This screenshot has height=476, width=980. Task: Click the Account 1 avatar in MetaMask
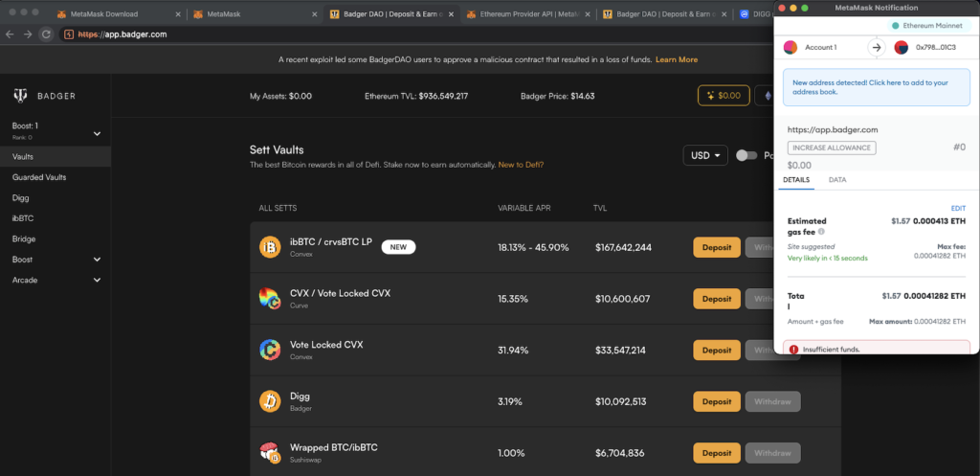(790, 47)
